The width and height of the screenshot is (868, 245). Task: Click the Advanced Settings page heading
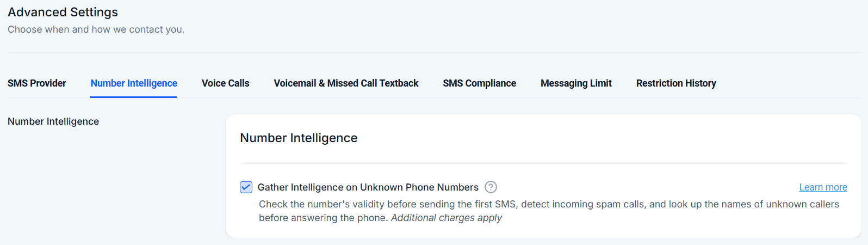(63, 12)
